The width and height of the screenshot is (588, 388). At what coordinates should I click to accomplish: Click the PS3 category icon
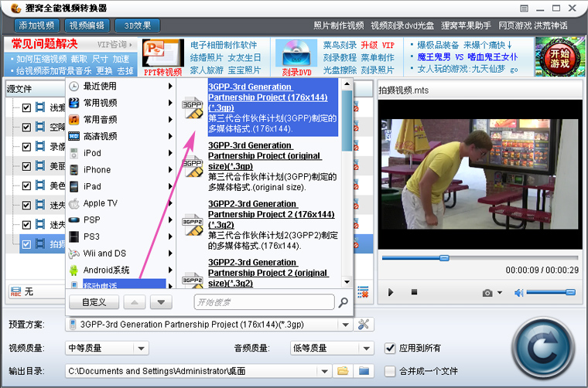[x=74, y=237]
